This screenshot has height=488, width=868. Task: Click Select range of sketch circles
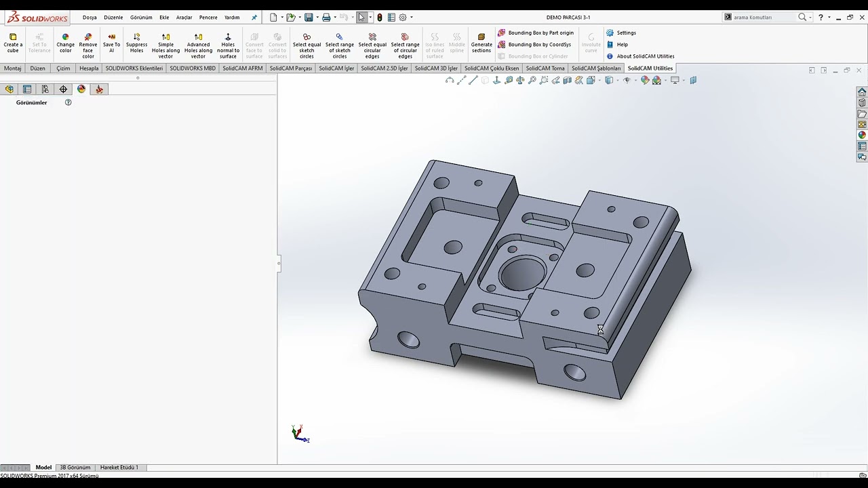(339, 45)
